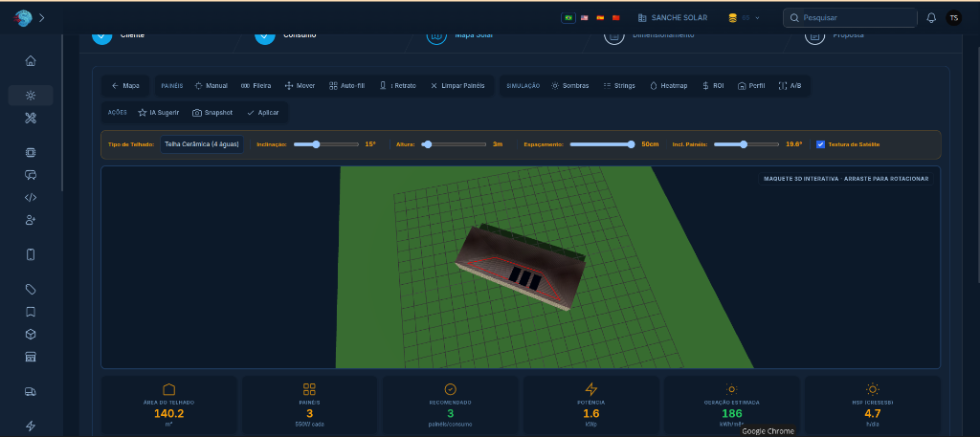Click the price tag sidebar icon

pos(31,289)
